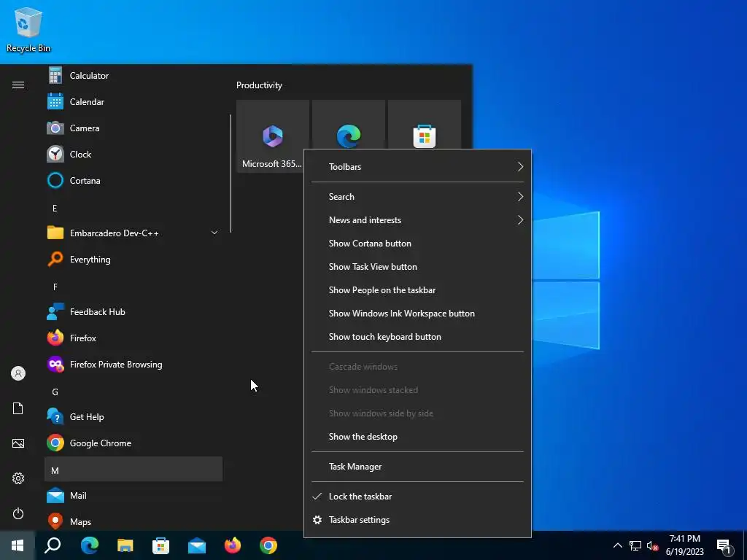Toggle Show Task View button

(x=417, y=267)
